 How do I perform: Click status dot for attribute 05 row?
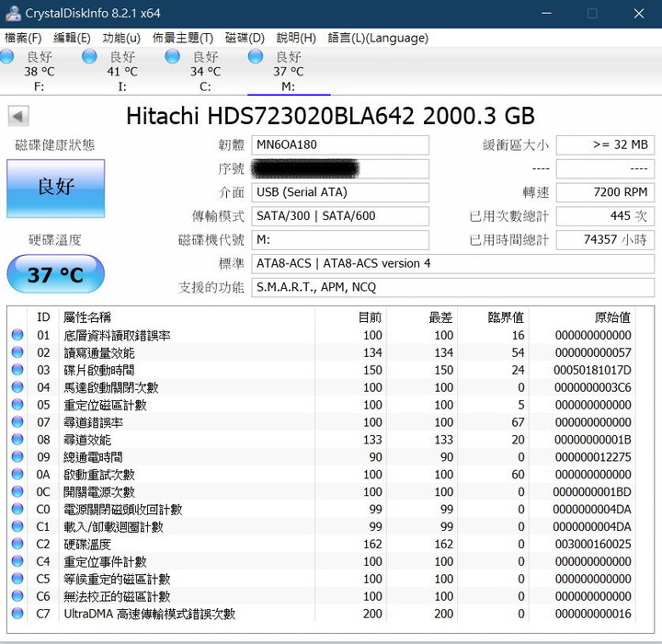tap(17, 405)
